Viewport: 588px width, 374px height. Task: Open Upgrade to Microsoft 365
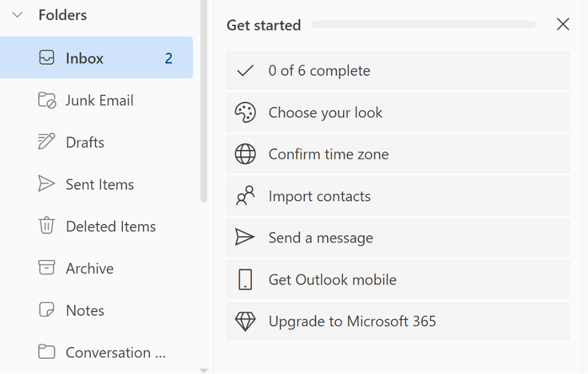[398, 321]
